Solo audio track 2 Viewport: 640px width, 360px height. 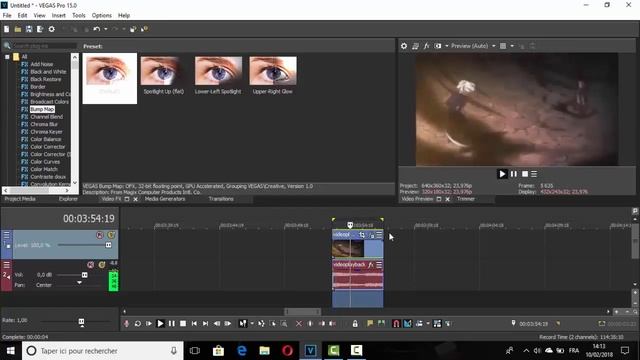102,265
